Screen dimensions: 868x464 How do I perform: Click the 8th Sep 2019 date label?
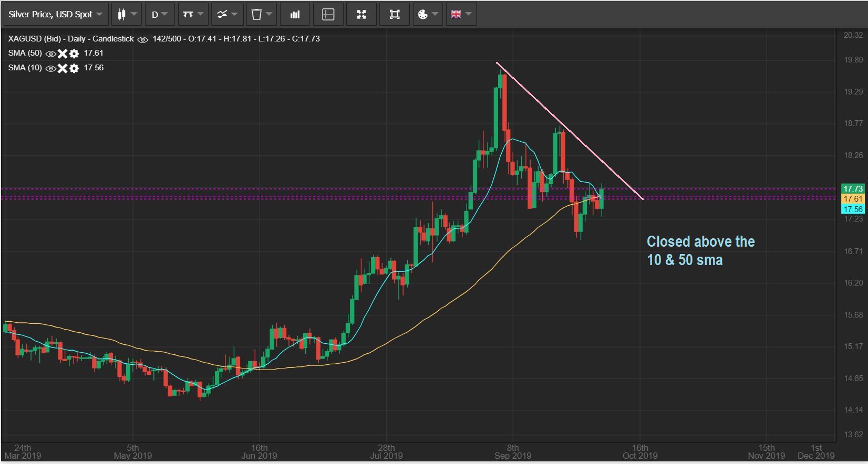[513, 452]
